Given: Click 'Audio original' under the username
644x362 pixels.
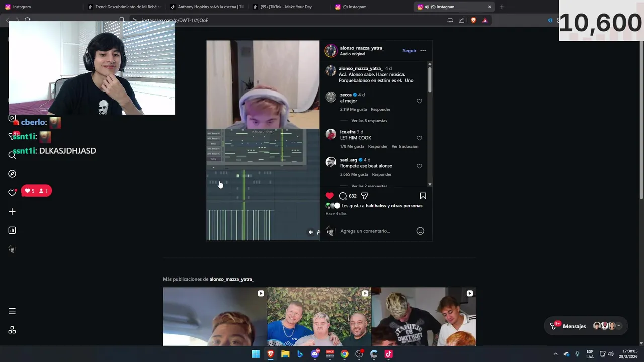Looking at the screenshot, I should tap(352, 54).
